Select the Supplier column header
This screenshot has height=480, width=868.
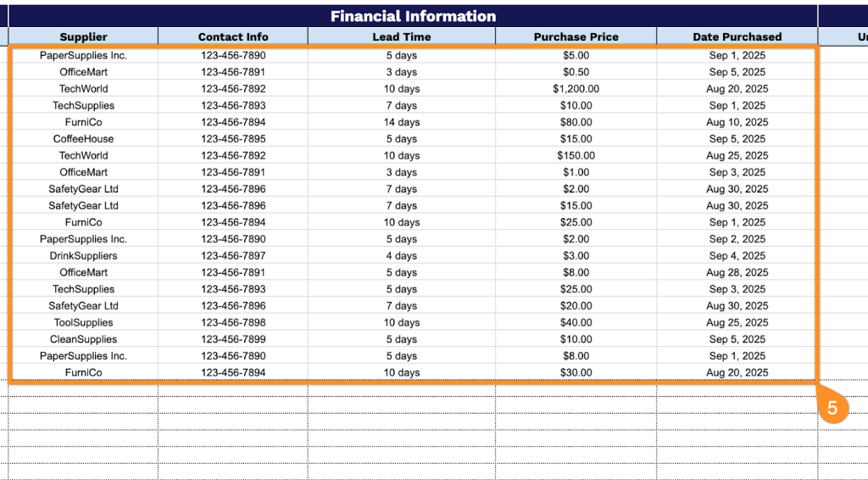coord(83,36)
